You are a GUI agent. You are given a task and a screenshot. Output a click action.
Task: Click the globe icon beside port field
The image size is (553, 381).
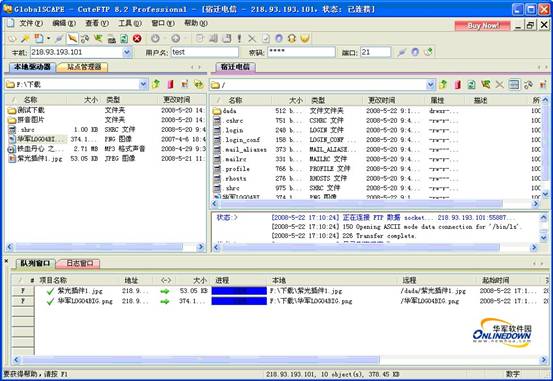coord(415,52)
